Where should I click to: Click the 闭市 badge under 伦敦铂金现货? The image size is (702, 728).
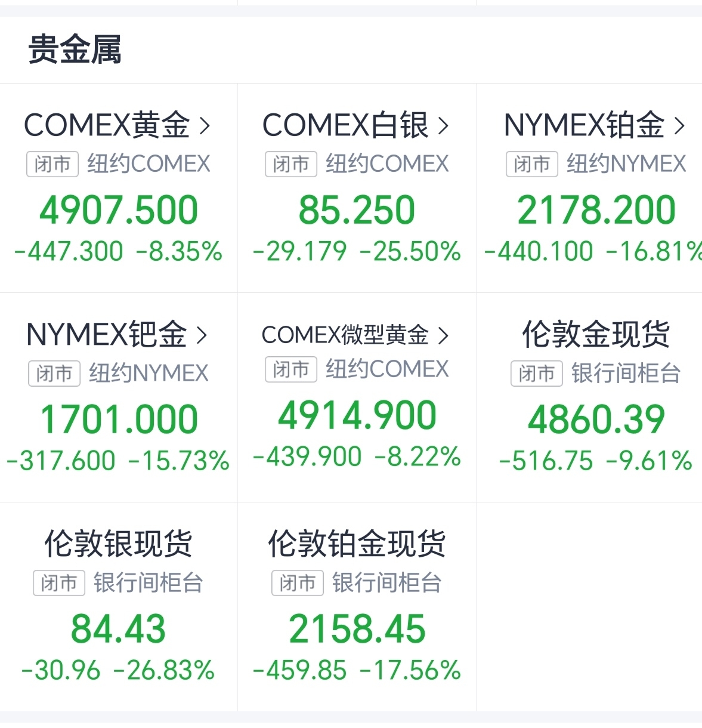(298, 583)
